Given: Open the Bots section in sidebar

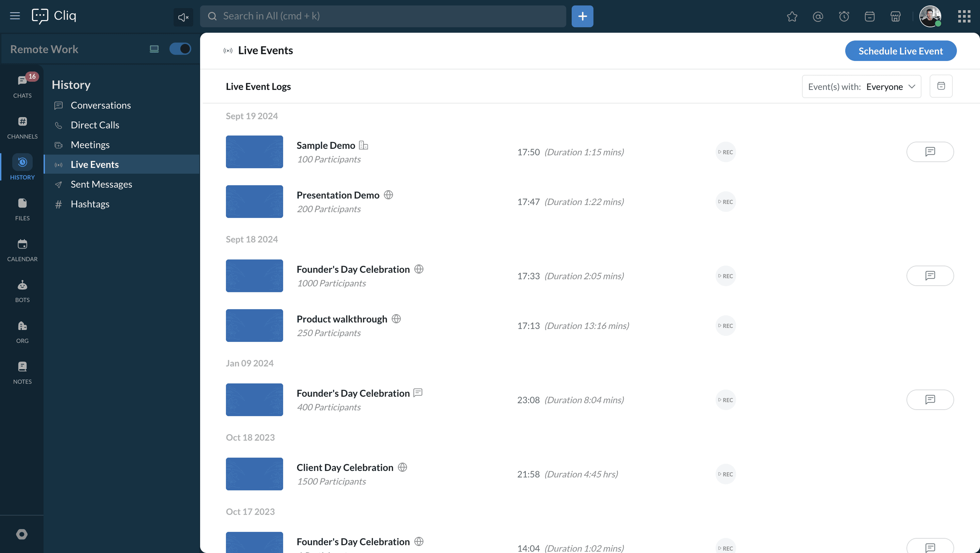Looking at the screenshot, I should coord(22,291).
